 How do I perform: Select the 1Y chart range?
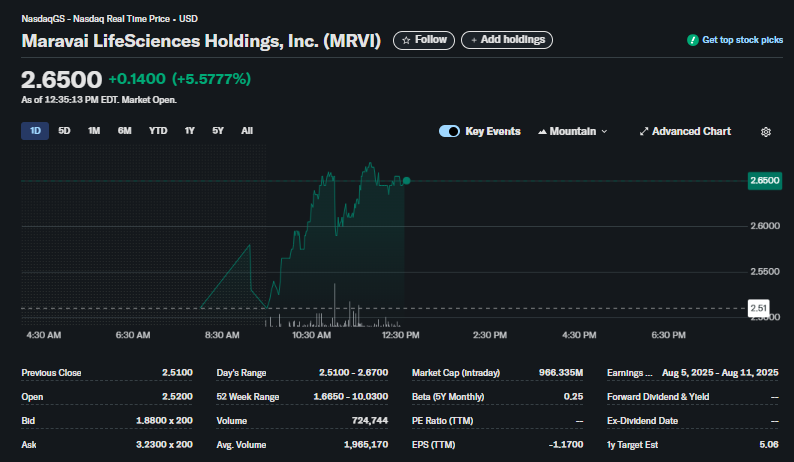189,131
